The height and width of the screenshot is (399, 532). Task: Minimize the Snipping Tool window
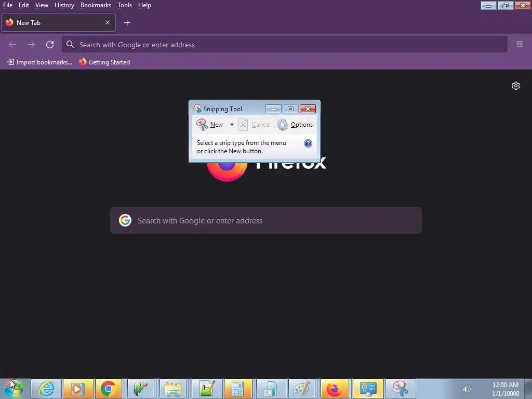point(273,109)
